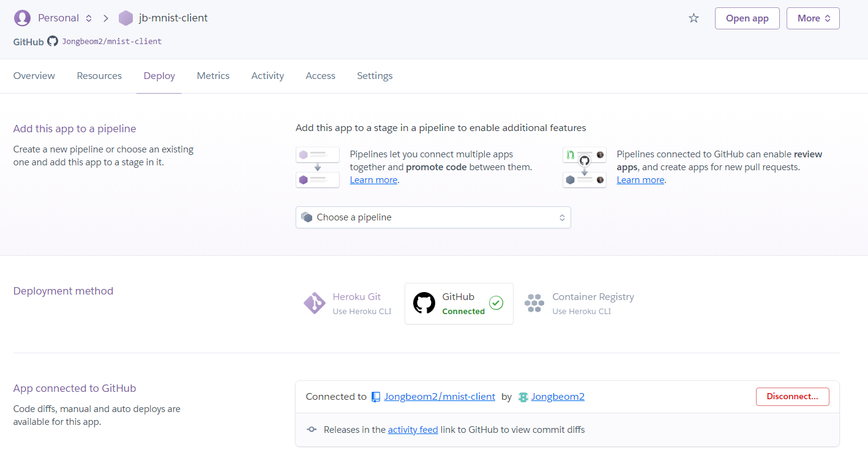
Task: Click the 'App connected to GitHub' heading
Action: (75, 388)
